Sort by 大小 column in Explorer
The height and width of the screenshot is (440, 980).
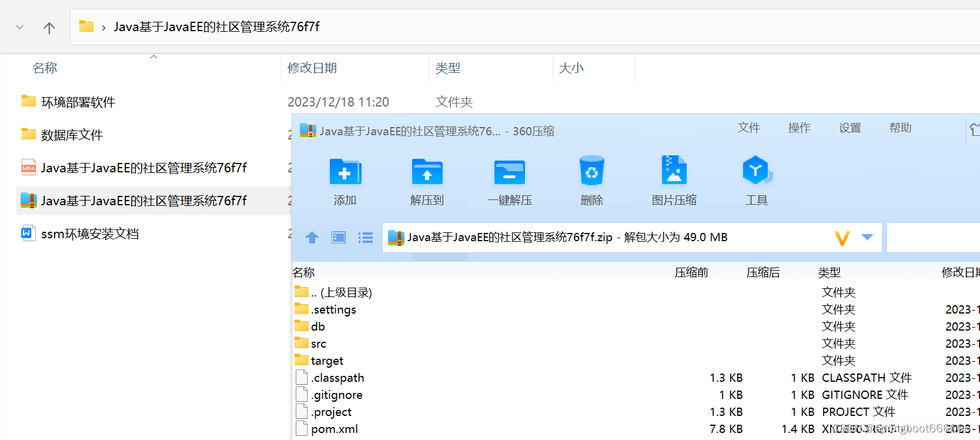tap(571, 68)
